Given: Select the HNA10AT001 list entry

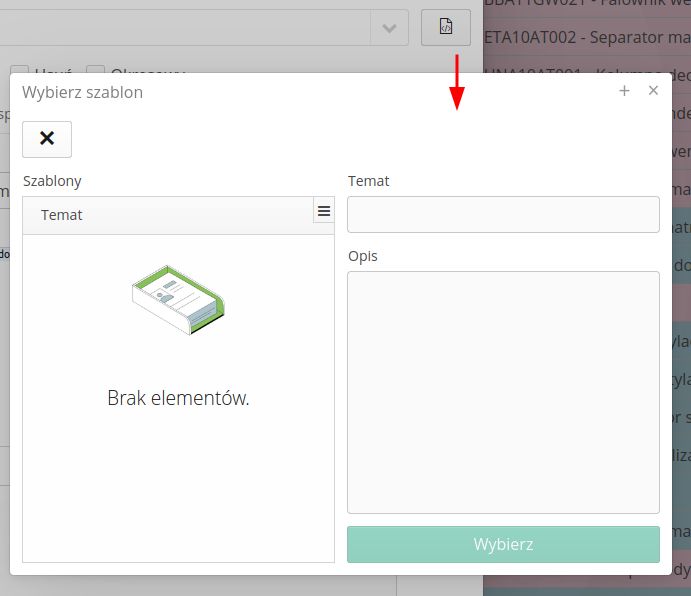Looking at the screenshot, I should click(587, 70).
